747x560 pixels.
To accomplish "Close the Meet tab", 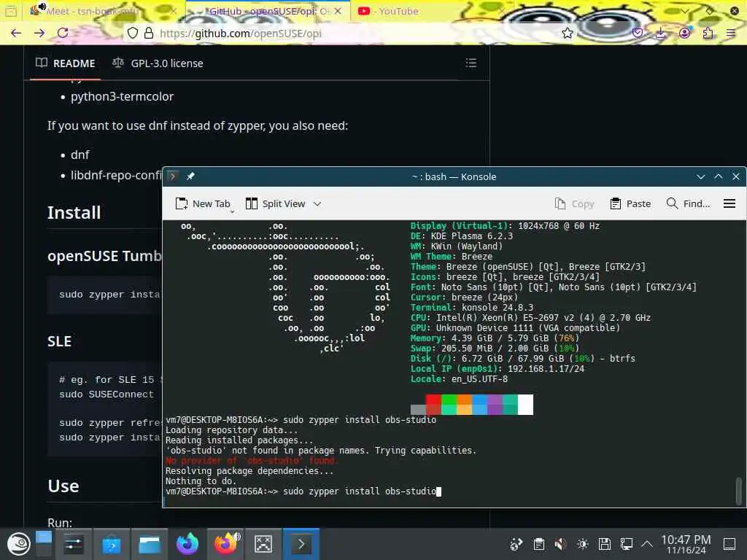I will (174, 10).
